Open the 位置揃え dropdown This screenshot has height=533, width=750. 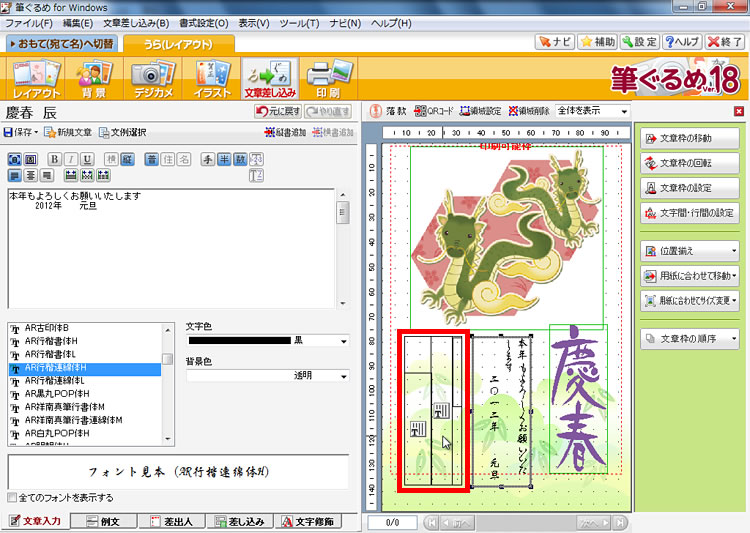[690, 251]
